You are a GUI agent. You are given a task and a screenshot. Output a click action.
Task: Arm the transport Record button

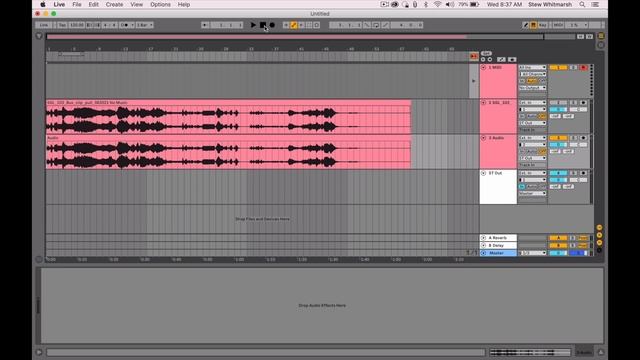tap(272, 25)
